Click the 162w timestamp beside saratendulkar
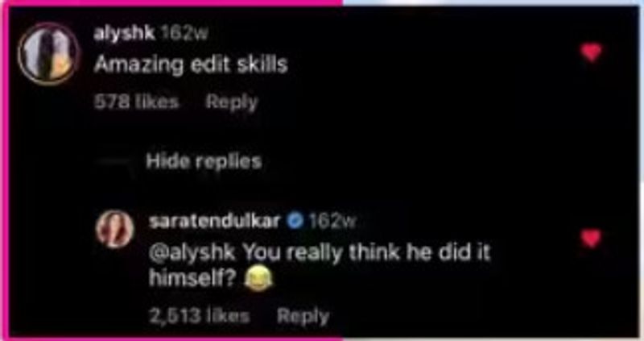Viewport: 644px width, 341px height. (332, 222)
